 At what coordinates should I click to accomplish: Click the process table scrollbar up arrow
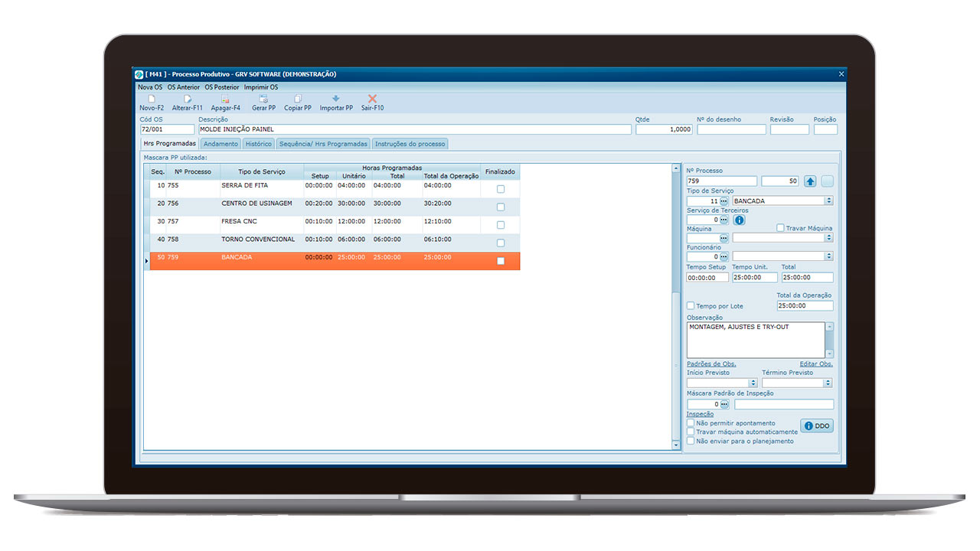[x=675, y=168]
